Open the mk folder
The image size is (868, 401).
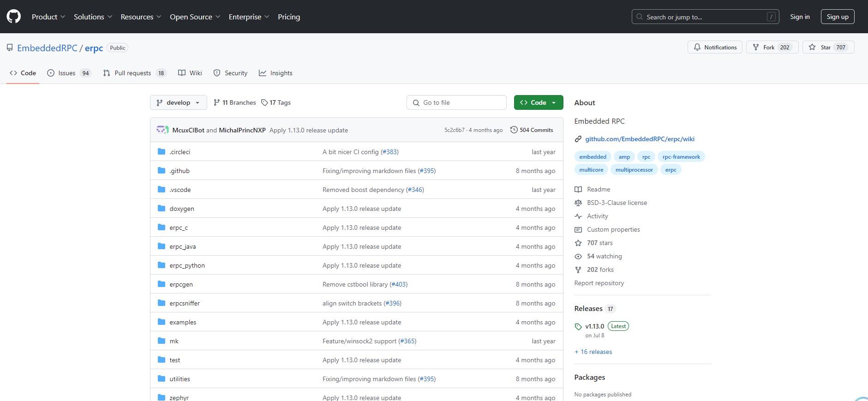tap(174, 341)
